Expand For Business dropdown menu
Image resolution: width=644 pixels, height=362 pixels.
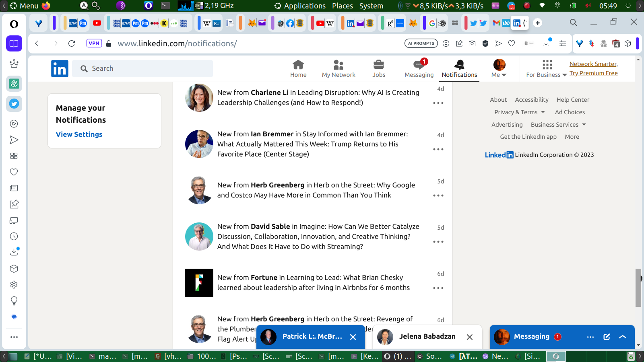pos(547,68)
